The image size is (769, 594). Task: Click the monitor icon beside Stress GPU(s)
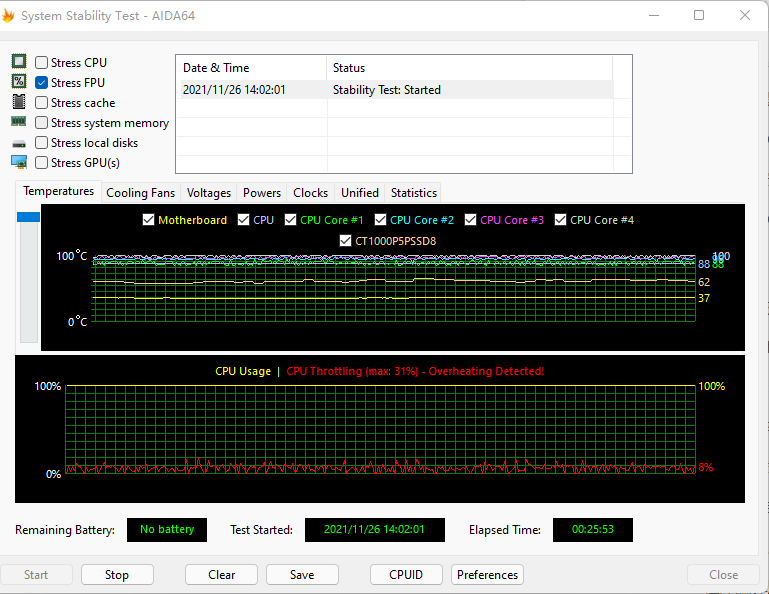click(x=19, y=162)
